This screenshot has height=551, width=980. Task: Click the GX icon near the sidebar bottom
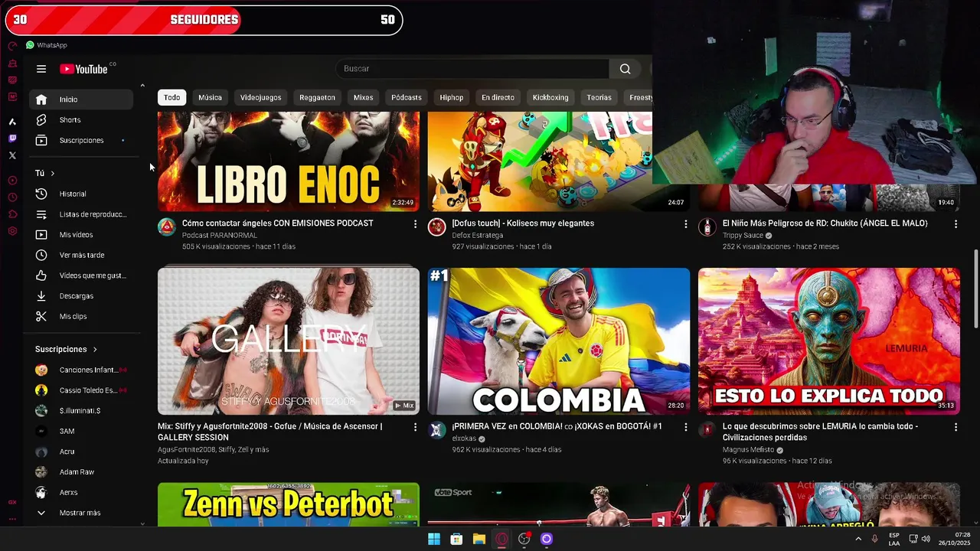12,502
